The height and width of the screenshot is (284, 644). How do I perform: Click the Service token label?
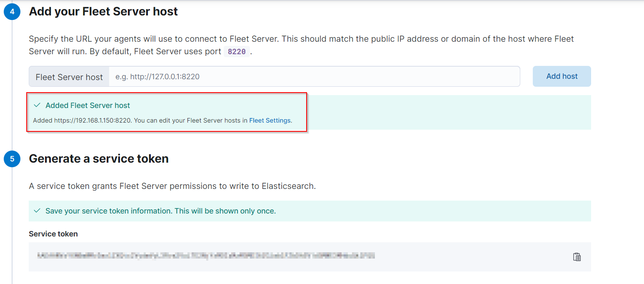(53, 234)
